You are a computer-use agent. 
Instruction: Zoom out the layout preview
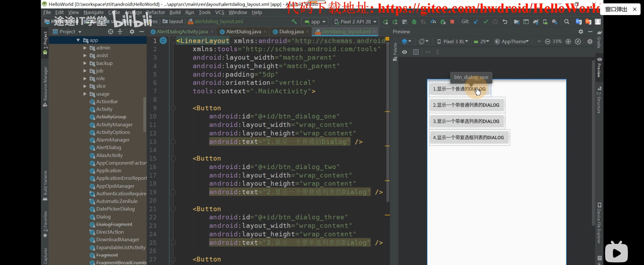tap(547, 42)
